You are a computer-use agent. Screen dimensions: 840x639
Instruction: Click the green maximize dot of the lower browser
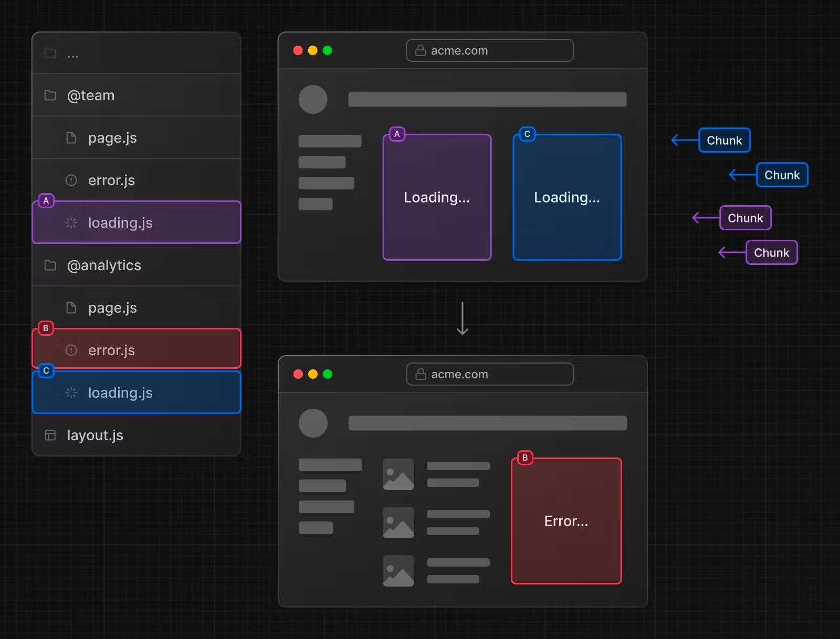pos(328,374)
